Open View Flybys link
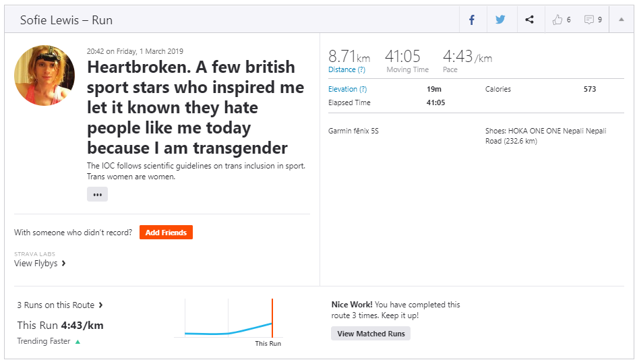 coord(40,264)
